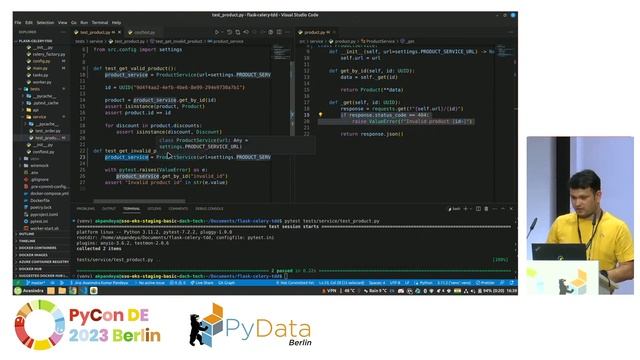Open the File menu

click(18, 23)
